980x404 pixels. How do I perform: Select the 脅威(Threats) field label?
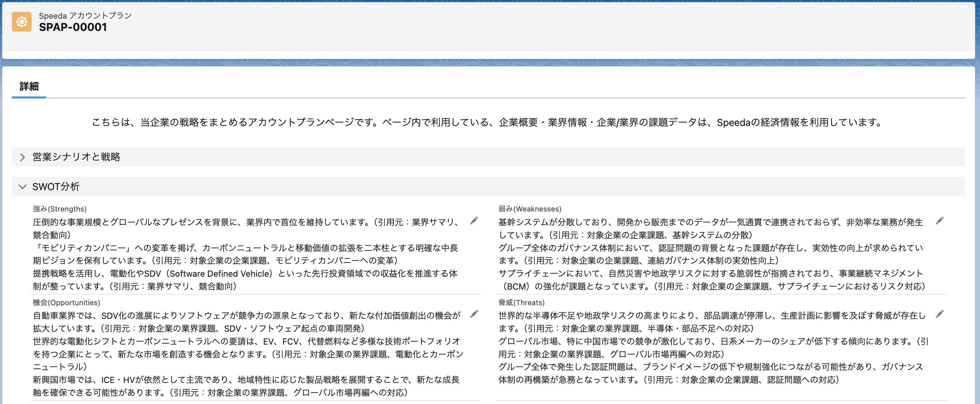tap(521, 302)
